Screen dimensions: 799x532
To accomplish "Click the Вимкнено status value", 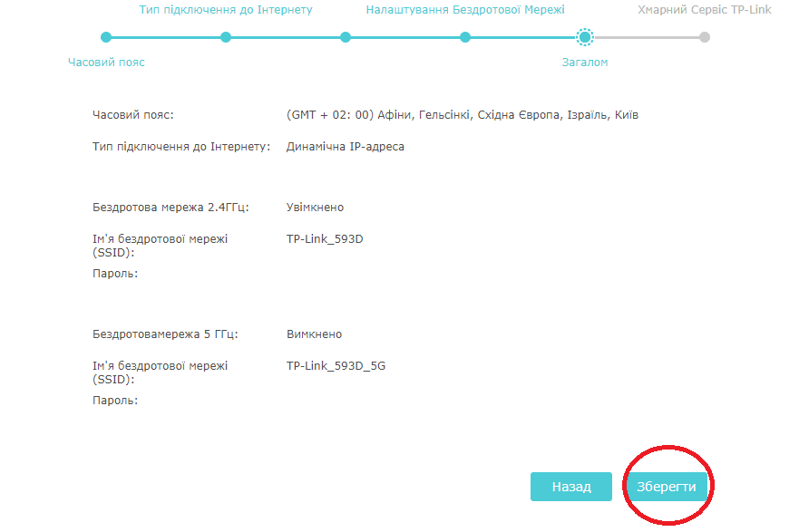I will 314,334.
